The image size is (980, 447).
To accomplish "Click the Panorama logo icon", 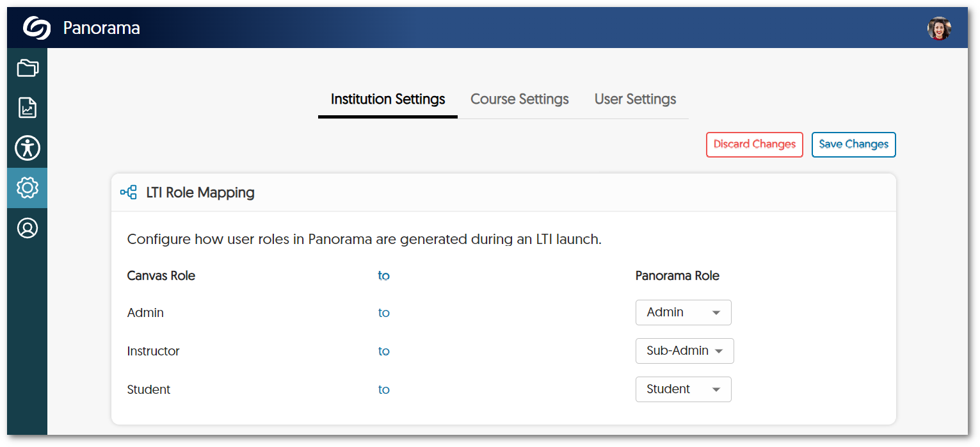I will tap(36, 28).
